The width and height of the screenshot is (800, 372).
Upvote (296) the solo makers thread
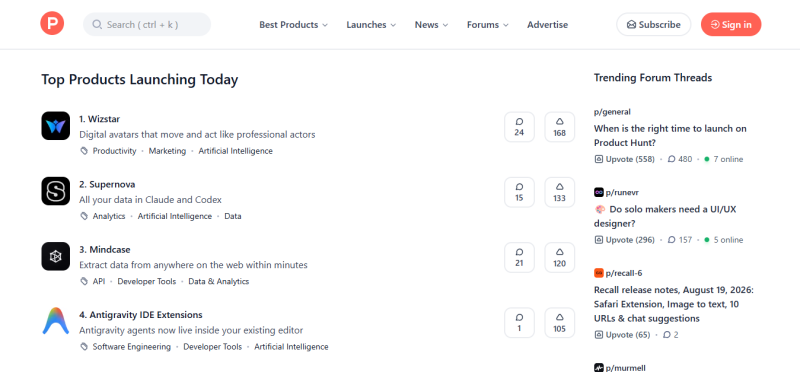pyautogui.click(x=624, y=240)
